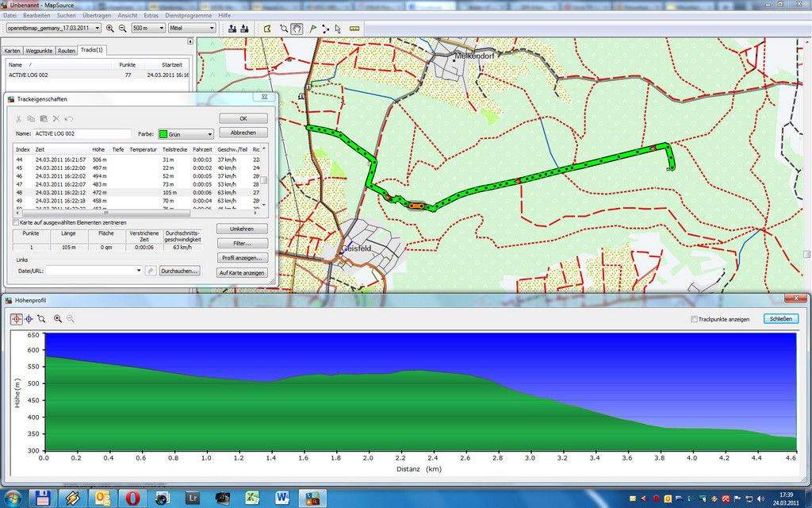Switch to the Wegpunkte tab
This screenshot has width=812, height=508.
coord(40,51)
